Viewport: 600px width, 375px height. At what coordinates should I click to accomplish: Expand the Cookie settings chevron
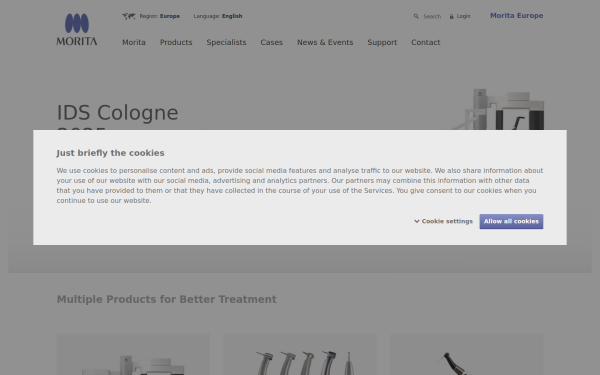click(417, 221)
